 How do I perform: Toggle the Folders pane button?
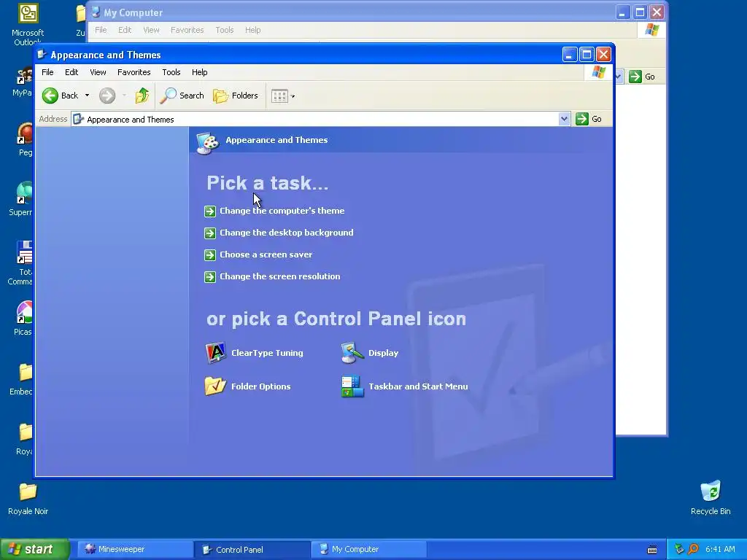[x=236, y=96]
